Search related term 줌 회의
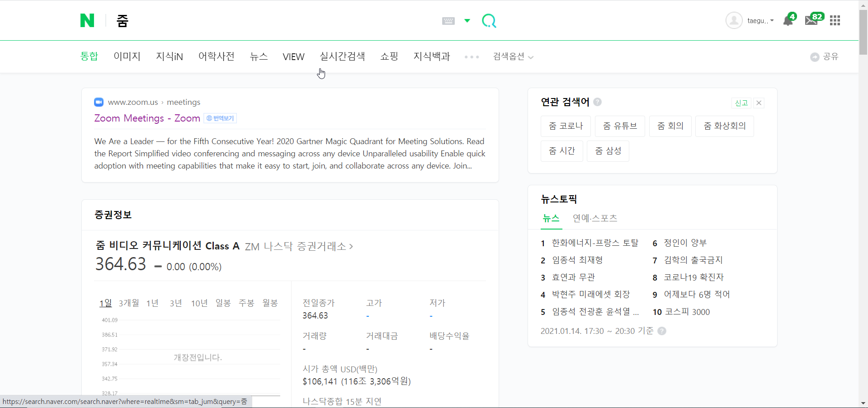This screenshot has width=868, height=408. [x=670, y=126]
